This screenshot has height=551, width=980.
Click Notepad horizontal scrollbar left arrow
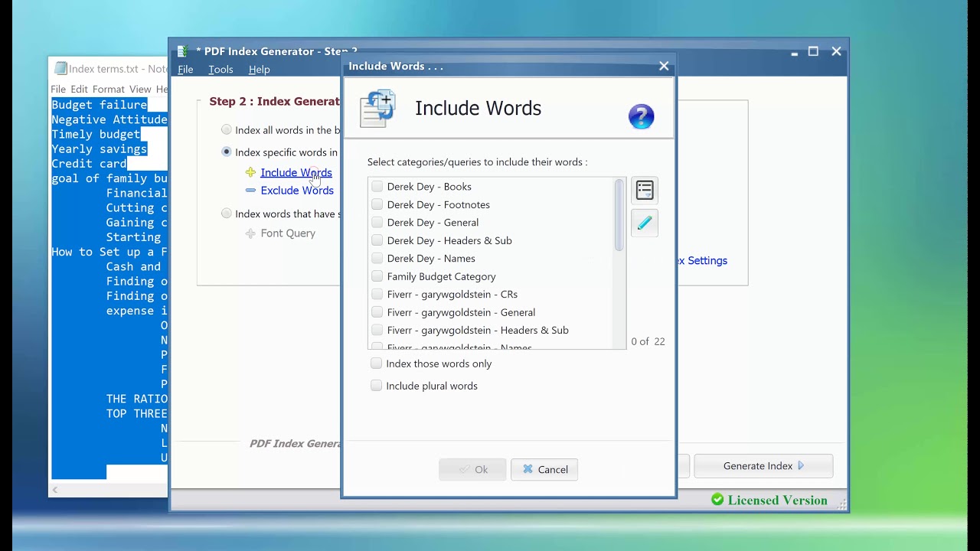(55, 489)
